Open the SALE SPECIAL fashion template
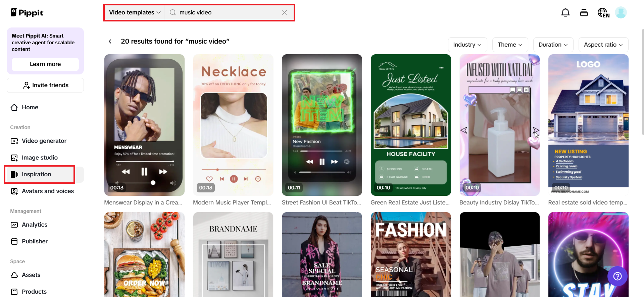This screenshot has height=297, width=644. point(322,255)
